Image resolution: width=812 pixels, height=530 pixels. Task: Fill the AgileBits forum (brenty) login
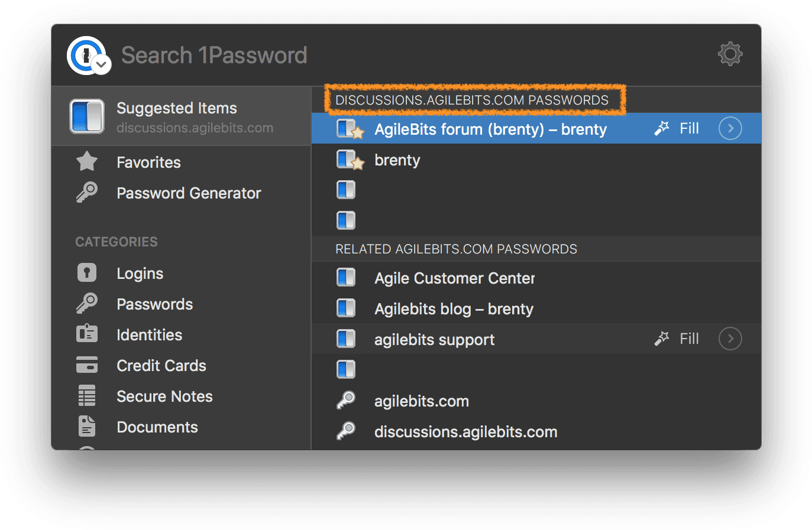point(678,129)
